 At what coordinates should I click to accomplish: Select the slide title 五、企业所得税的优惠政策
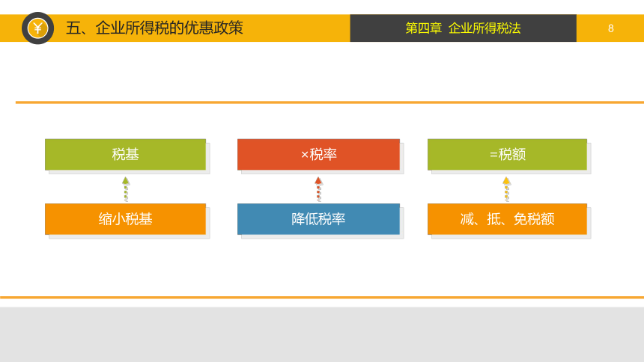click(154, 28)
